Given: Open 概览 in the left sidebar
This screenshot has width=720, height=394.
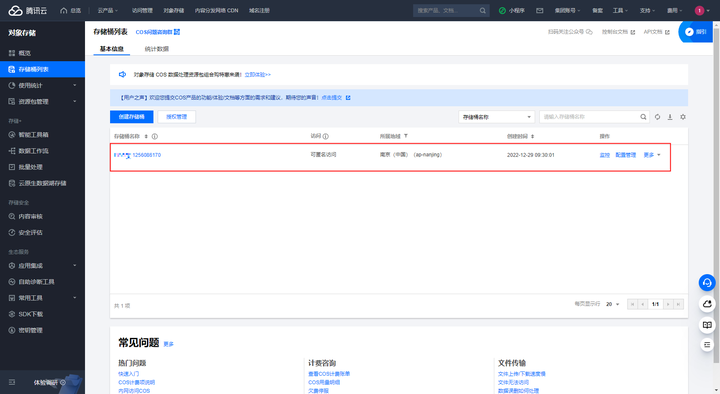Looking at the screenshot, I should 42,53.
